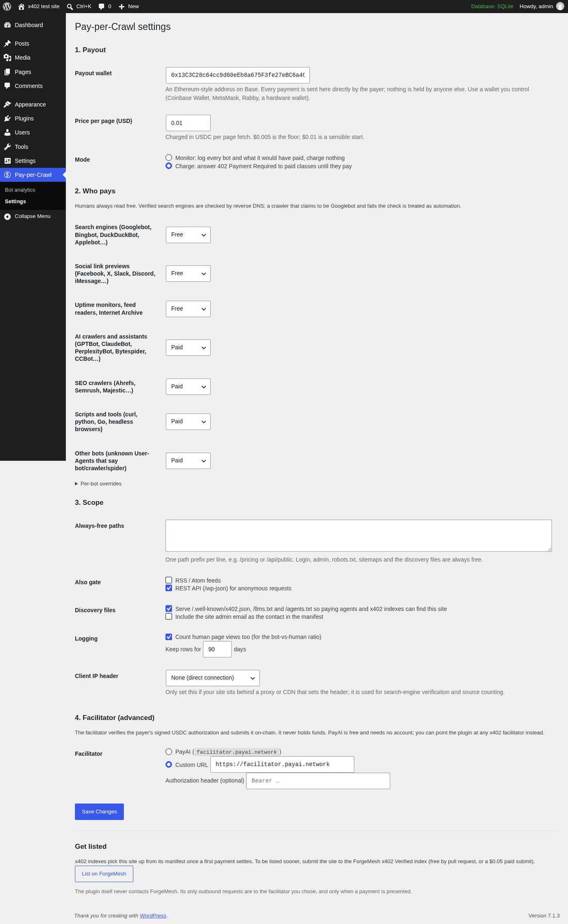Enable RSS / Atom feeds gating
Image resolution: width=568 pixels, height=924 pixels.
tap(169, 580)
